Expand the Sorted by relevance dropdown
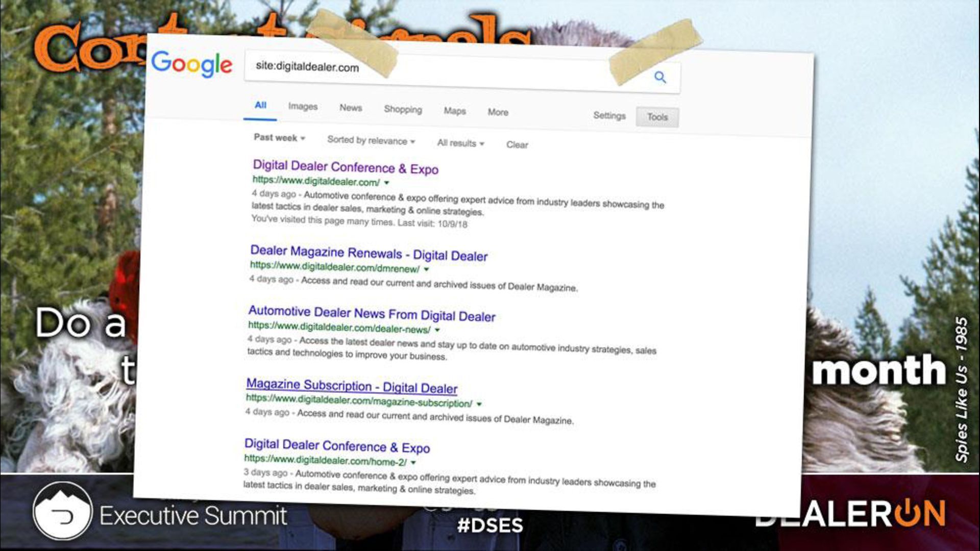This screenshot has height=551, width=980. pyautogui.click(x=371, y=140)
